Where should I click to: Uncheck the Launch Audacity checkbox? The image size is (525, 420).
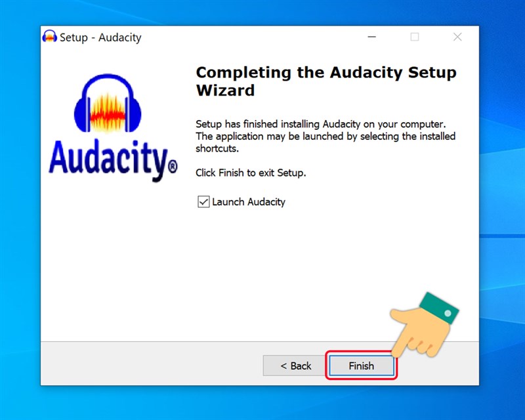tap(203, 202)
